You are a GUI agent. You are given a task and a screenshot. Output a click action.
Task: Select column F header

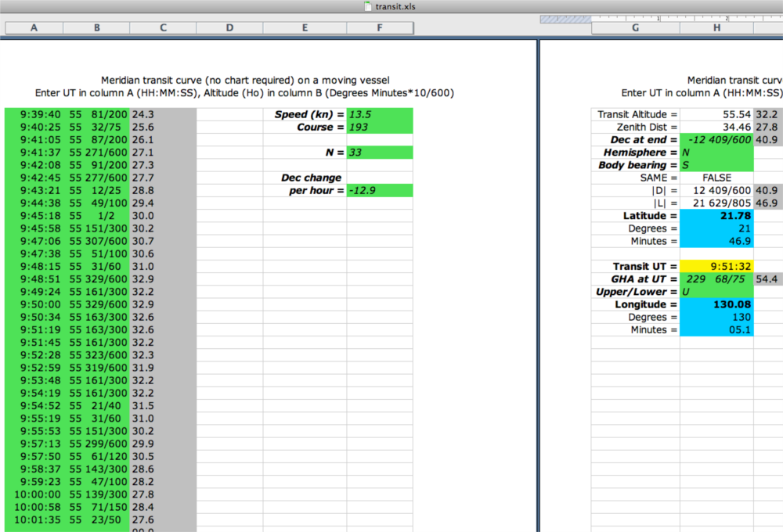pyautogui.click(x=379, y=28)
